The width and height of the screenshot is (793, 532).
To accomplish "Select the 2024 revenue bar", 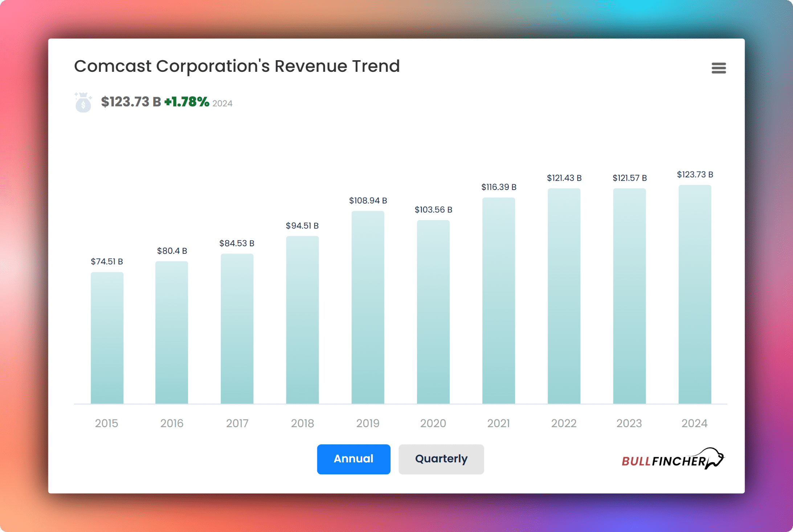I will click(695, 294).
